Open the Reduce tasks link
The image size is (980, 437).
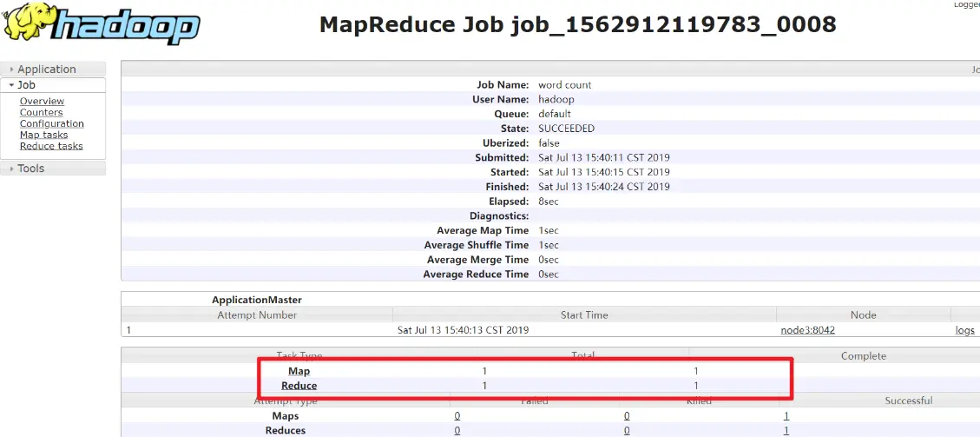(x=51, y=146)
